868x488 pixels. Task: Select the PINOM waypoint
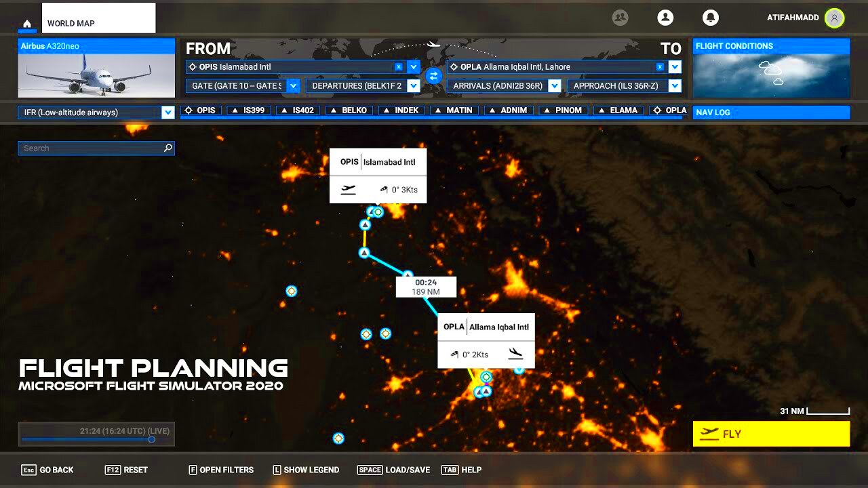pyautogui.click(x=564, y=110)
